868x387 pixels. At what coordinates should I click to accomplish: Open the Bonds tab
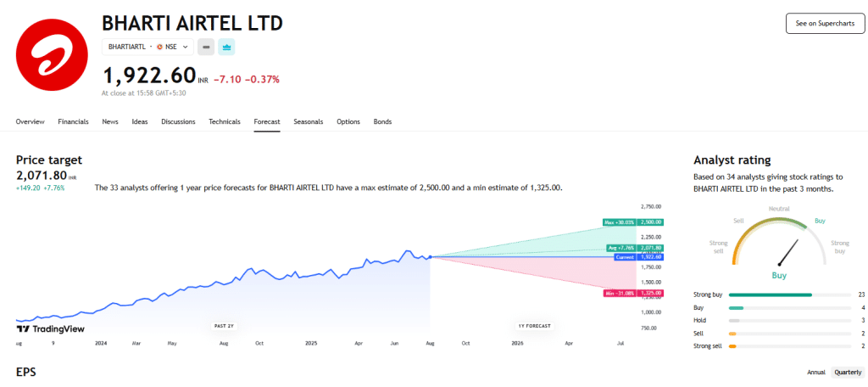(x=382, y=122)
